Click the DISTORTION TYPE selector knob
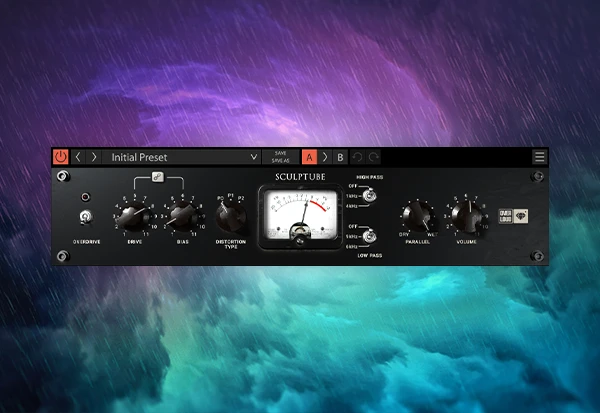The image size is (600, 413). (231, 217)
